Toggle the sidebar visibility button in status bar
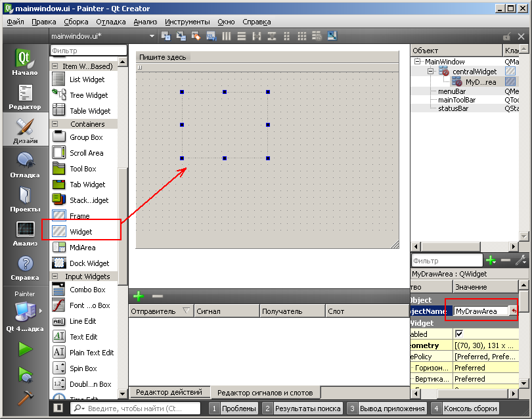This screenshot has height=419, width=532. tap(58, 408)
